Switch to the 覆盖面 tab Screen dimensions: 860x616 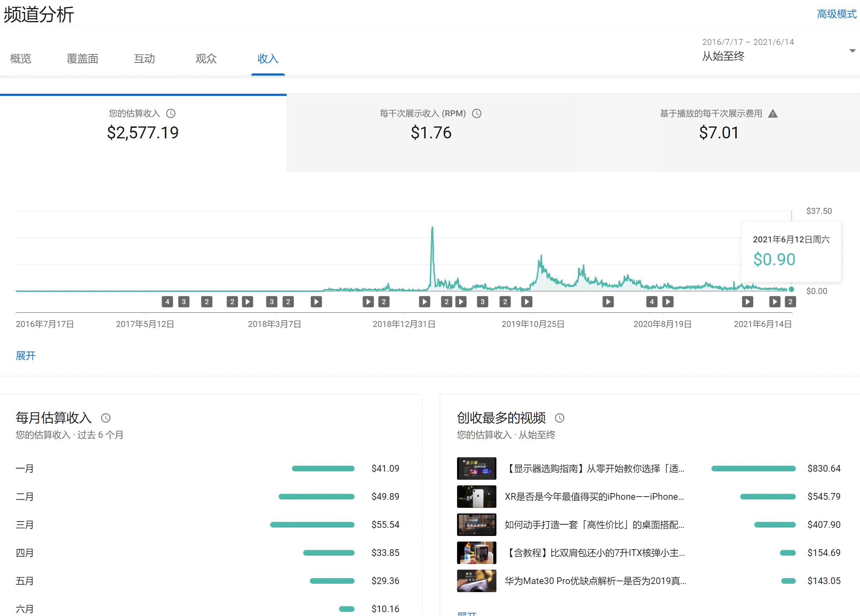(x=82, y=58)
